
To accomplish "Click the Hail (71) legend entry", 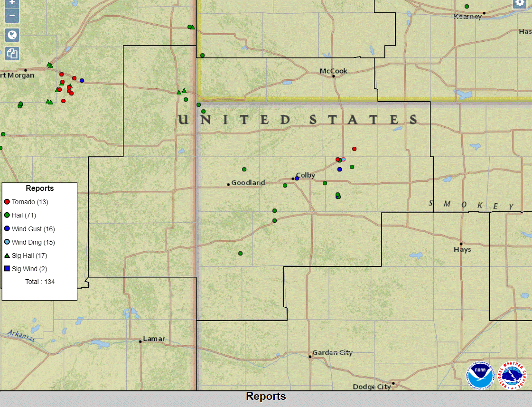I will 20,215.
